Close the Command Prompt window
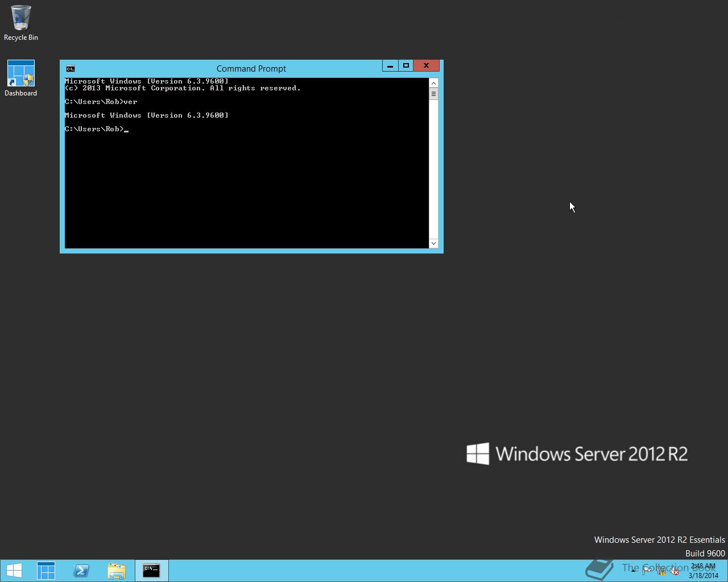 point(427,66)
